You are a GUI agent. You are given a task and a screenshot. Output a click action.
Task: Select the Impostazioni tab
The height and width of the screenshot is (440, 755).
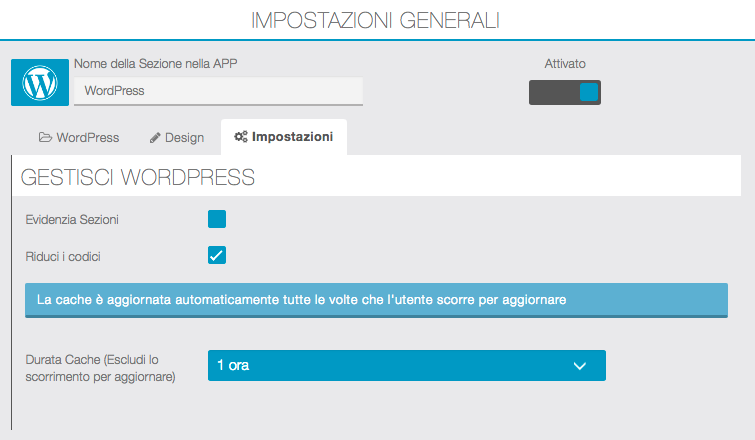point(284,137)
